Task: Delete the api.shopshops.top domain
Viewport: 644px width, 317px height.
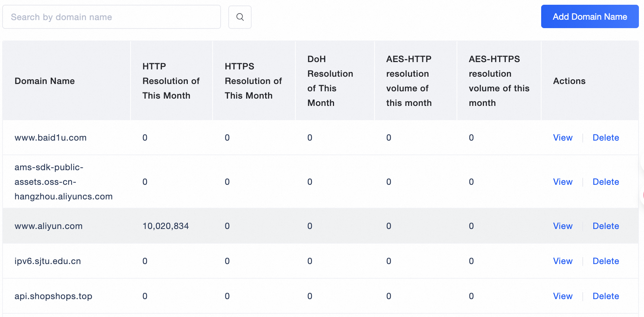Action: (605, 296)
